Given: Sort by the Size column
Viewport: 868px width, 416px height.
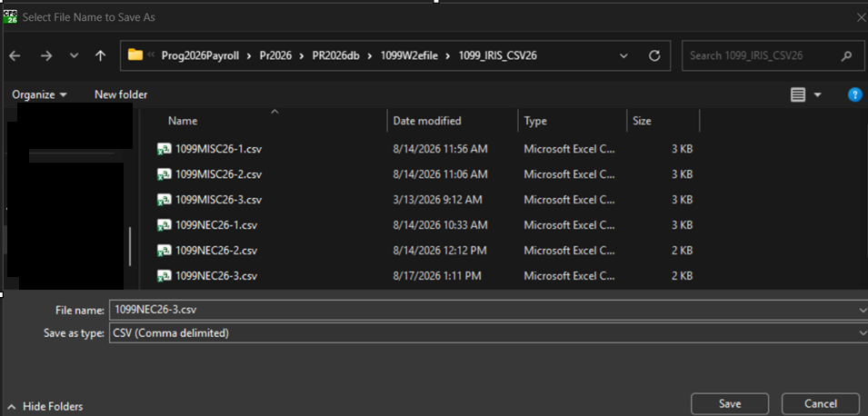Looking at the screenshot, I should pyautogui.click(x=642, y=121).
